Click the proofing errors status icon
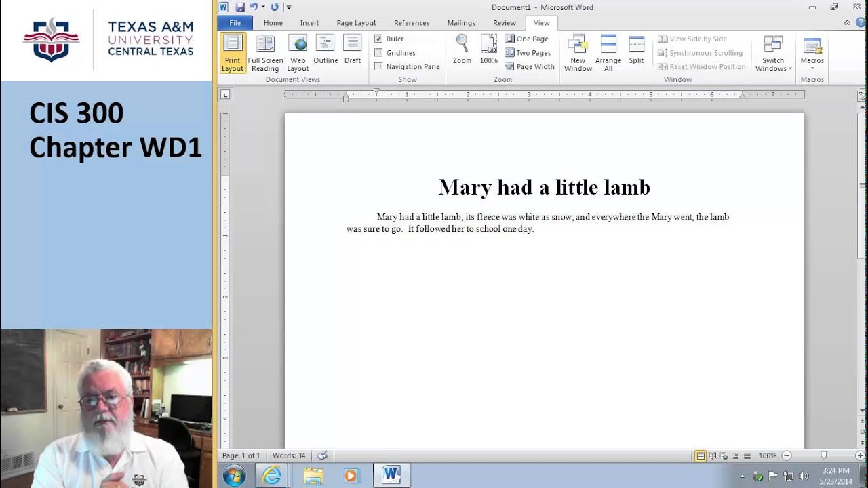Image resolution: width=868 pixels, height=488 pixels. pyautogui.click(x=323, y=456)
